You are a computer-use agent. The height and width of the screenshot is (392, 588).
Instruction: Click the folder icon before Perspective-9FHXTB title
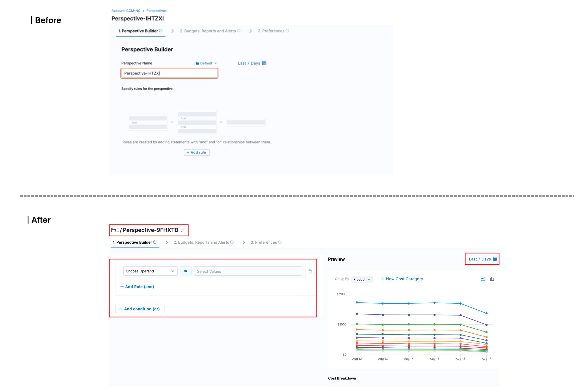[114, 230]
